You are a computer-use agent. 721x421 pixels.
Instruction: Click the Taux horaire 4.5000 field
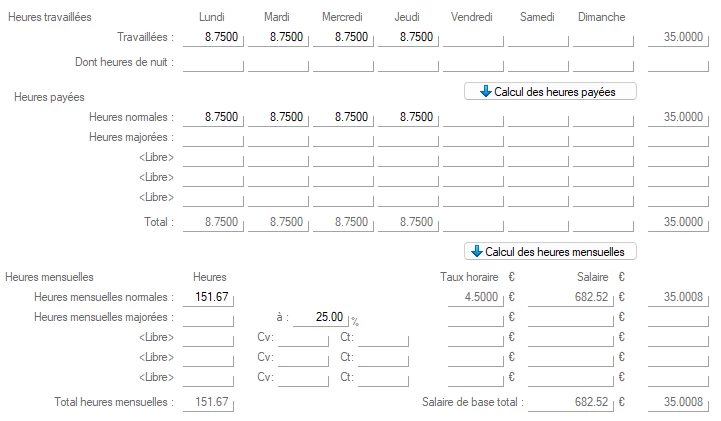[476, 297]
